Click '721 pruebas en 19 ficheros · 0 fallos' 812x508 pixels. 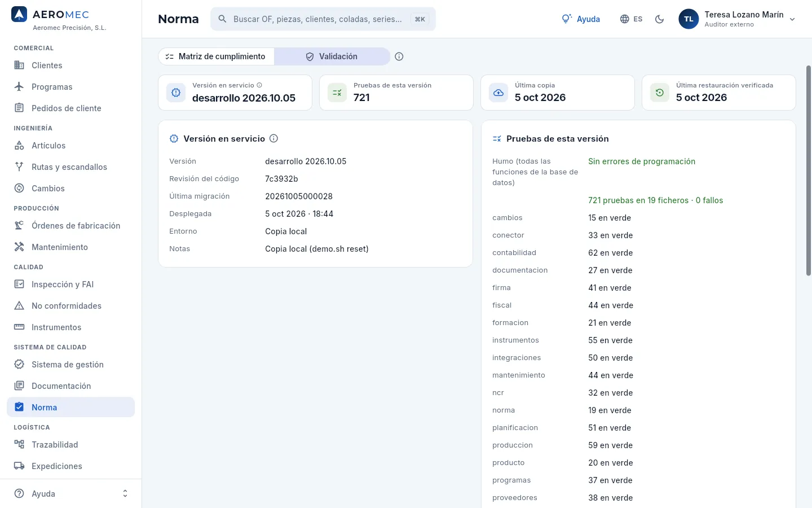point(655,200)
